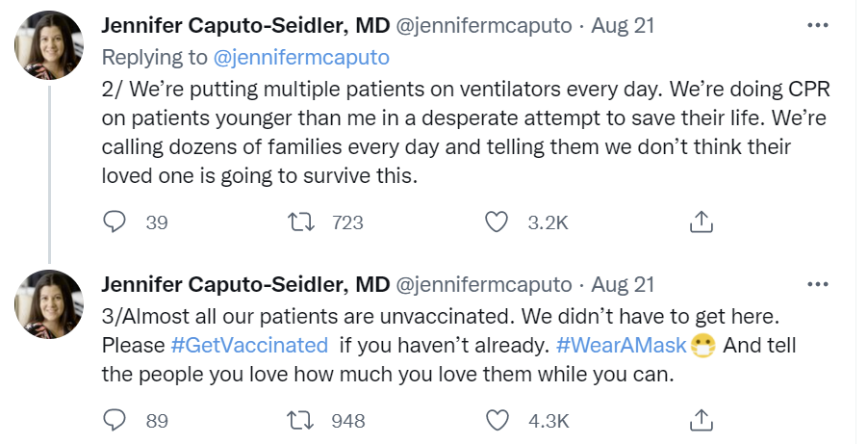Click the #GetVaccinated hashtag
Image resolution: width=868 pixels, height=444 pixels.
[x=249, y=345]
